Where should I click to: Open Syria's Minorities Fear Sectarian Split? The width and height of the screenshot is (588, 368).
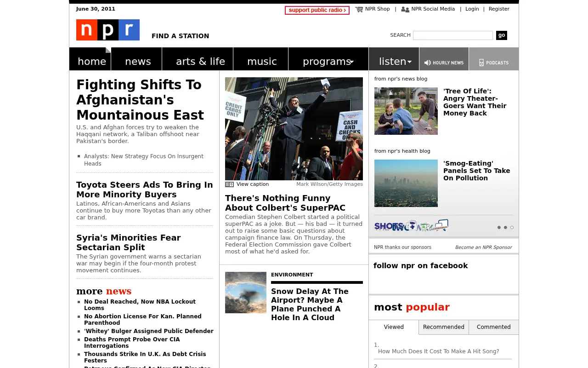tap(129, 242)
